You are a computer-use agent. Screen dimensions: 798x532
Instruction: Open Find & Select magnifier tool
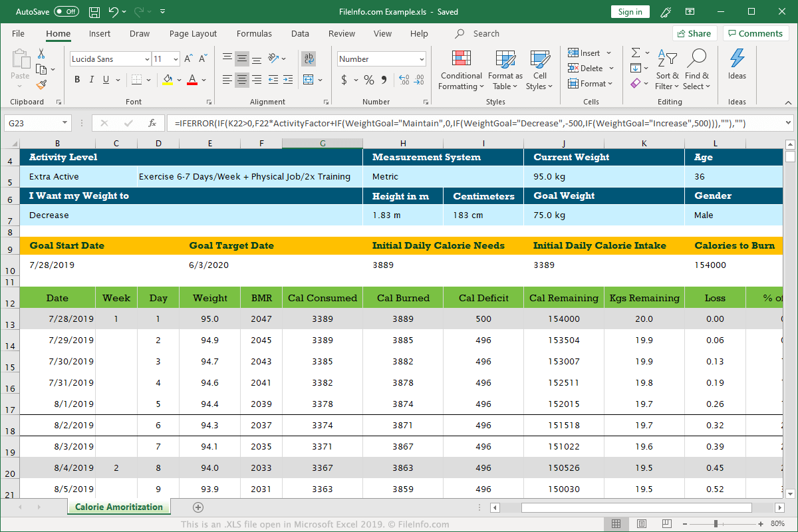pos(697,70)
